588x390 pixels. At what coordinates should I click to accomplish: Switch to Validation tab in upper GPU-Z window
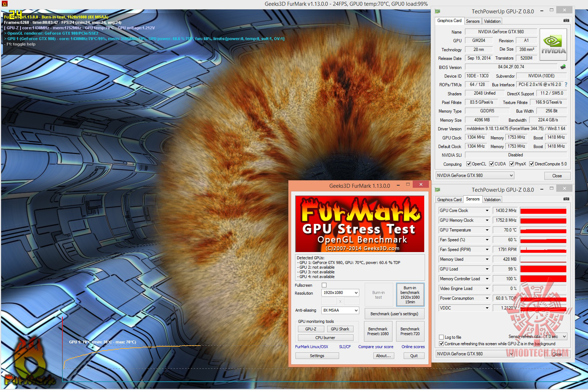(x=492, y=21)
